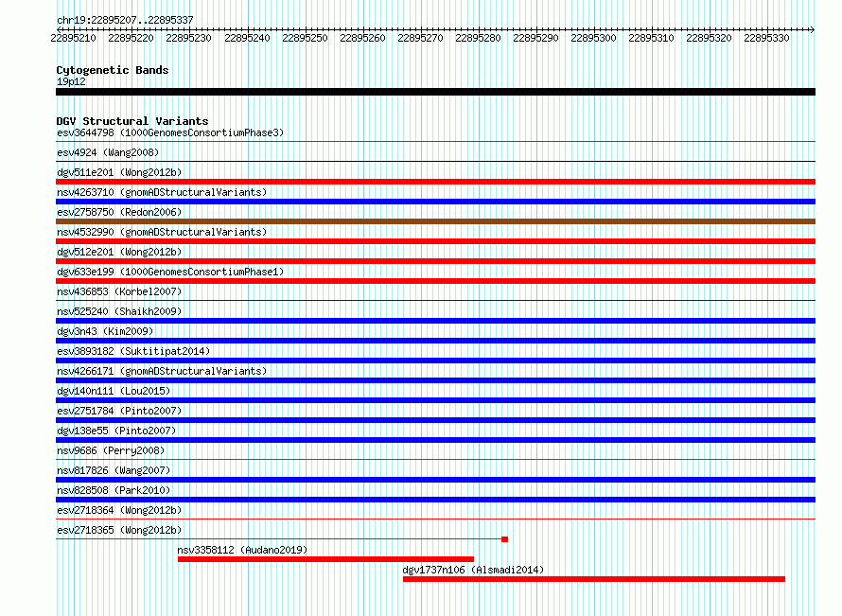
Task: Click ruler position 22895300
Action: pos(593,38)
